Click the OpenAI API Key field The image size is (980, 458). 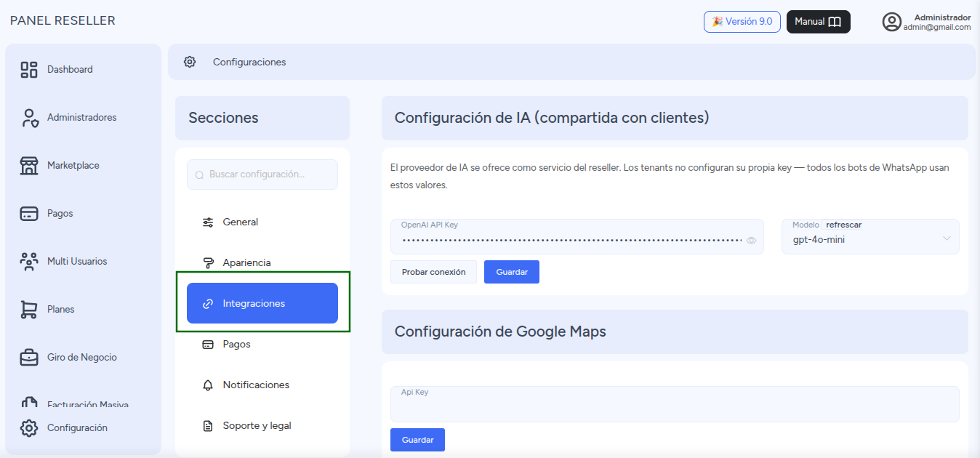point(577,237)
